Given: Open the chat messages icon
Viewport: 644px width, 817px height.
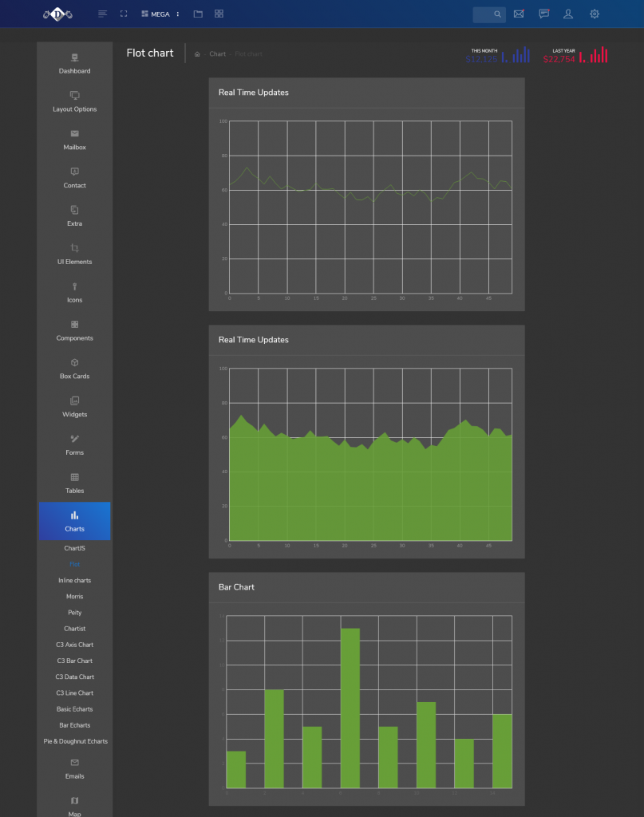Looking at the screenshot, I should coord(543,14).
